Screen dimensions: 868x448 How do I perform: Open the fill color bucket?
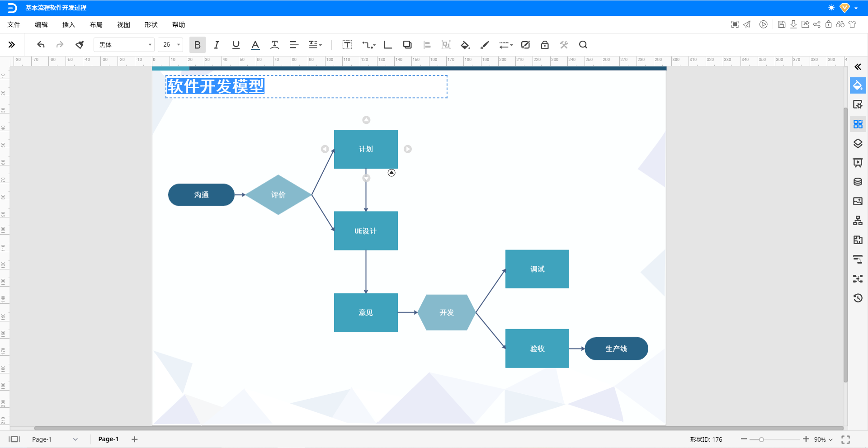(465, 45)
